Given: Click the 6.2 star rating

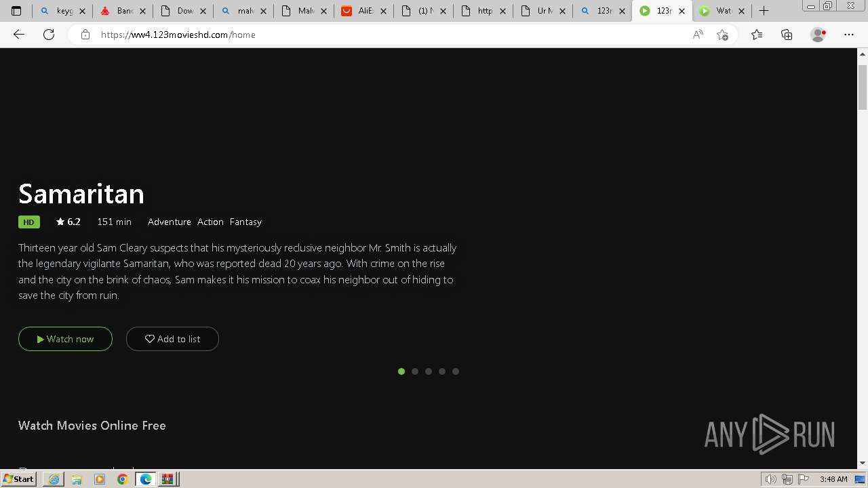Looking at the screenshot, I should [x=68, y=222].
